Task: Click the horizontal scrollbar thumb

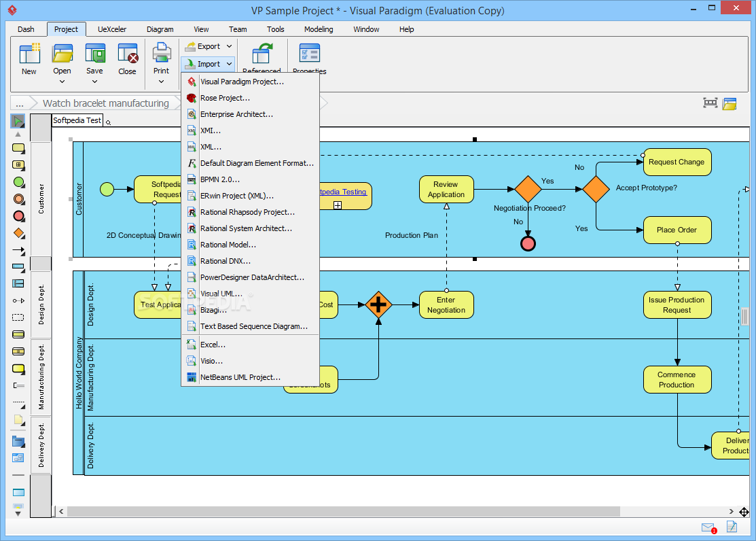Action: tap(343, 512)
